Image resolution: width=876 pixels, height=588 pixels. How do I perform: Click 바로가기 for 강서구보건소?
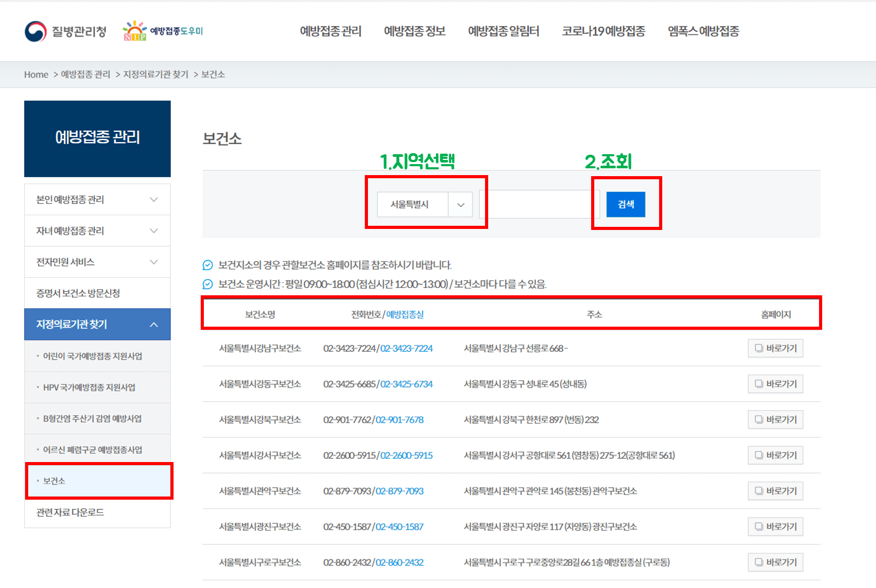tap(776, 455)
